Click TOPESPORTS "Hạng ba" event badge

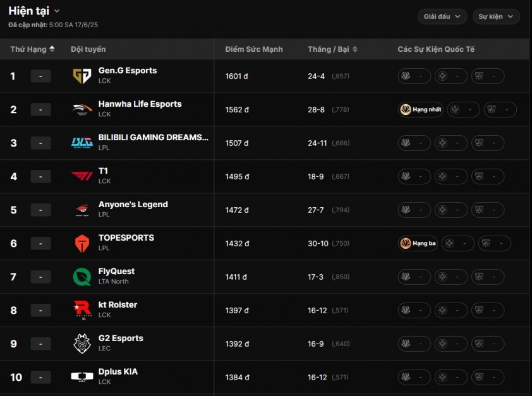pyautogui.click(x=418, y=243)
